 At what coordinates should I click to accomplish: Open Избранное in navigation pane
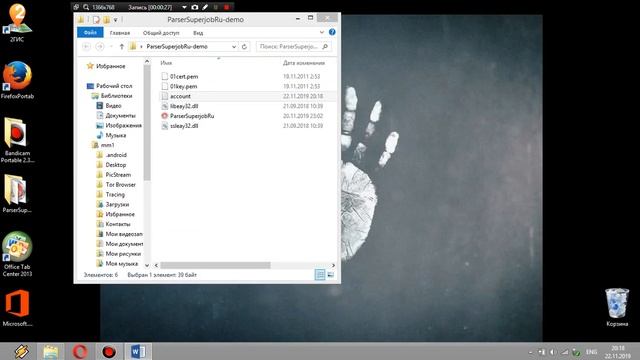click(110, 66)
